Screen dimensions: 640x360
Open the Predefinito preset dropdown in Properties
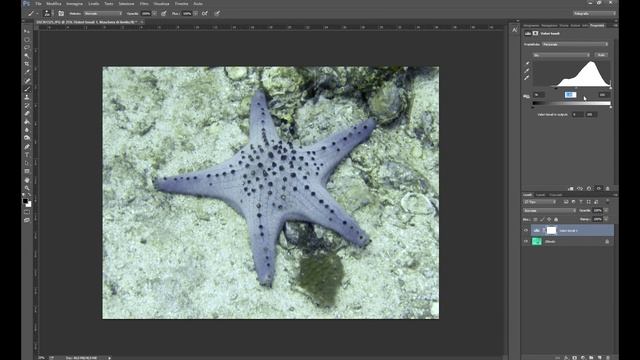point(575,44)
